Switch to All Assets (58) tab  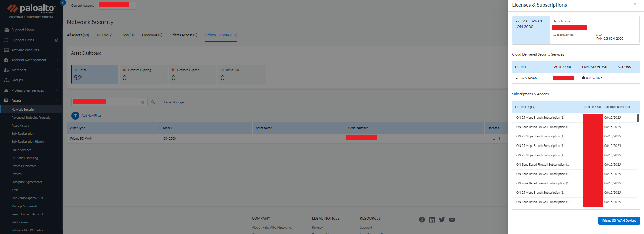[x=78, y=35]
